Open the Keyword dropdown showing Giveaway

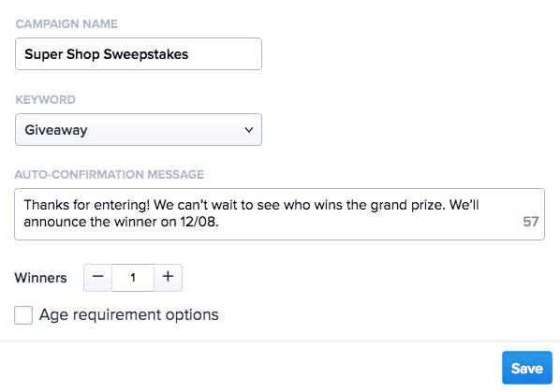click(139, 129)
